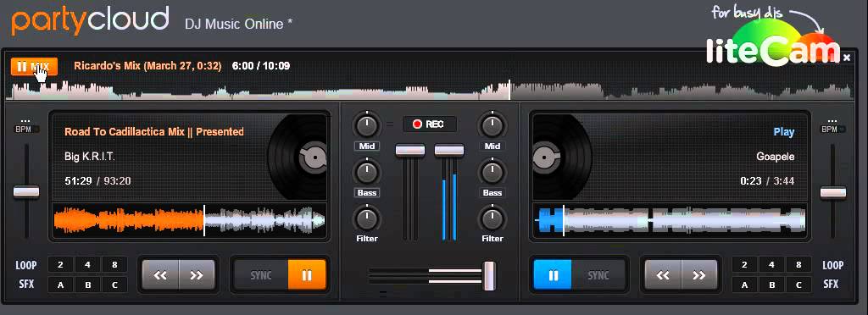Click the left deck time 51:29 / 93:20

[98, 180]
